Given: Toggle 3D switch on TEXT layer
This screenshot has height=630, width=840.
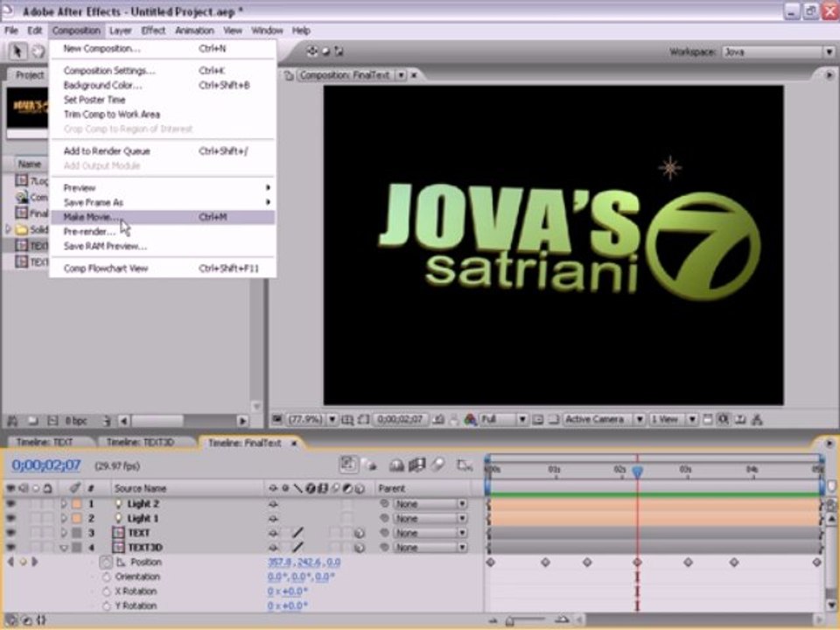Looking at the screenshot, I should pyautogui.click(x=359, y=533).
